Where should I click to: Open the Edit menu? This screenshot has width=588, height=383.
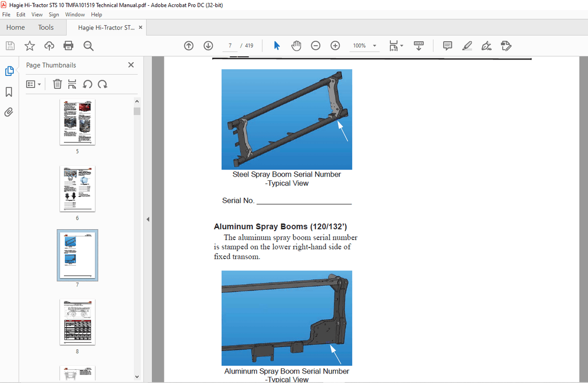click(x=20, y=14)
